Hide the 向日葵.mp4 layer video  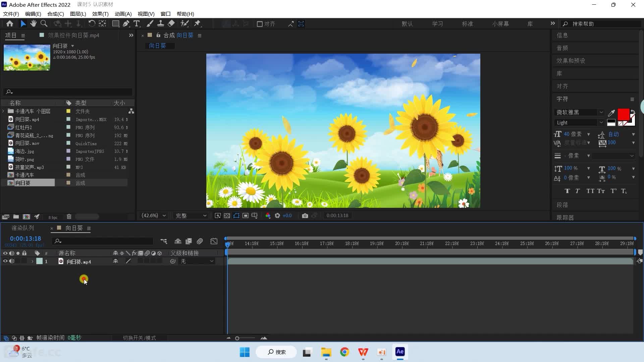point(5,261)
